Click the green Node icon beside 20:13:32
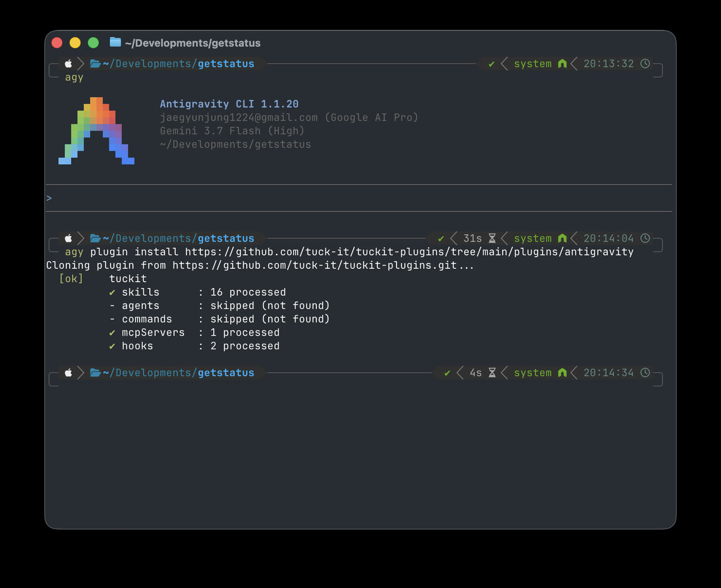 tap(562, 64)
